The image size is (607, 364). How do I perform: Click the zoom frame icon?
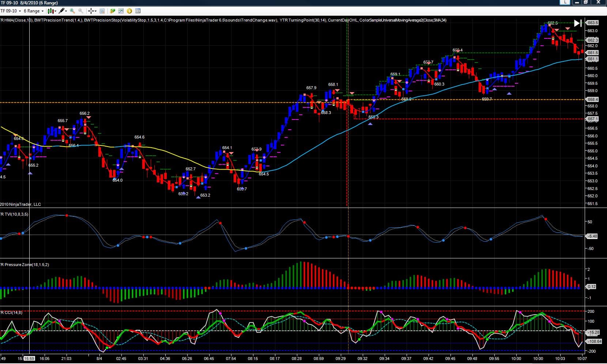pos(102,11)
